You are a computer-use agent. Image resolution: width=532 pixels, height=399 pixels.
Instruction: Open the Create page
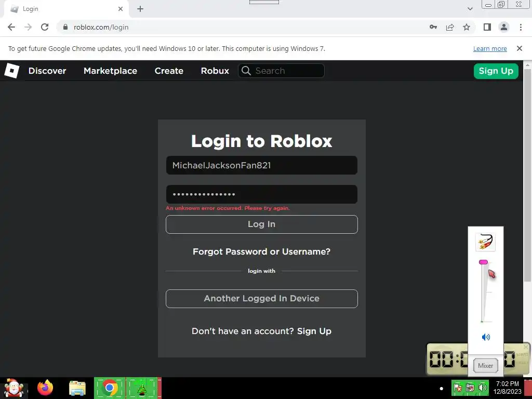(x=169, y=71)
